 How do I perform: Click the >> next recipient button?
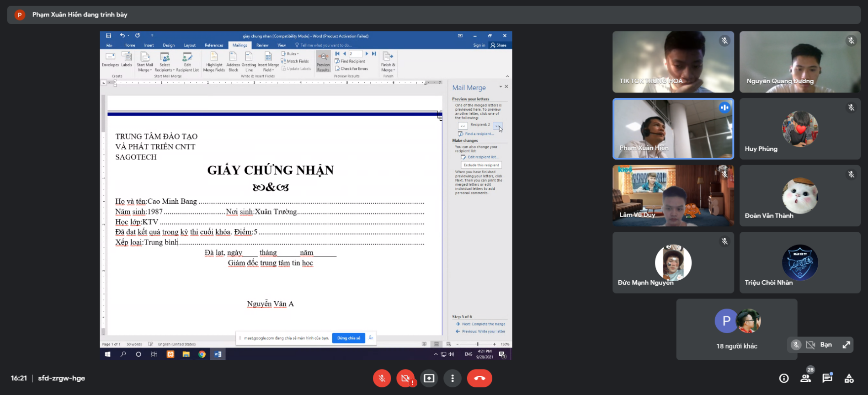(498, 126)
